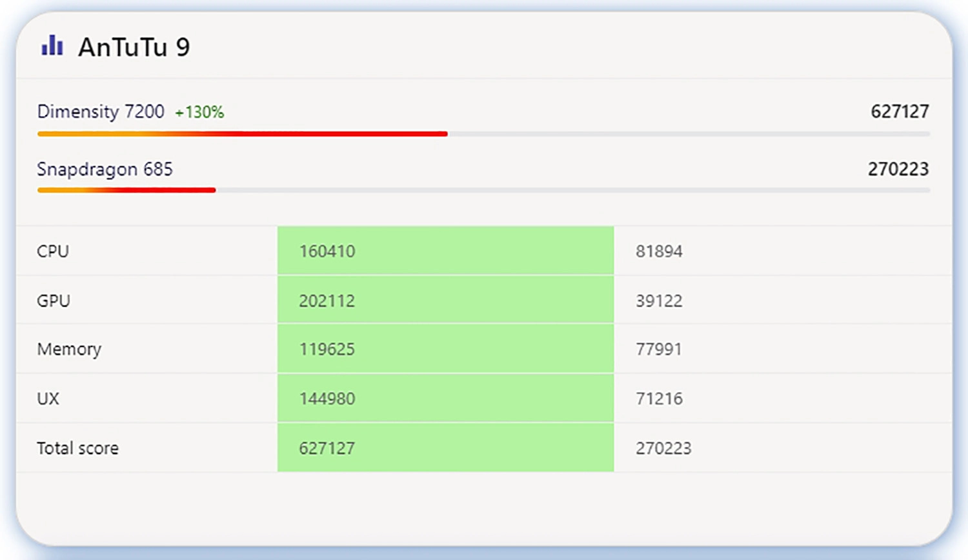This screenshot has height=560, width=968.
Task: Click GPU score 202112
Action: tap(327, 301)
